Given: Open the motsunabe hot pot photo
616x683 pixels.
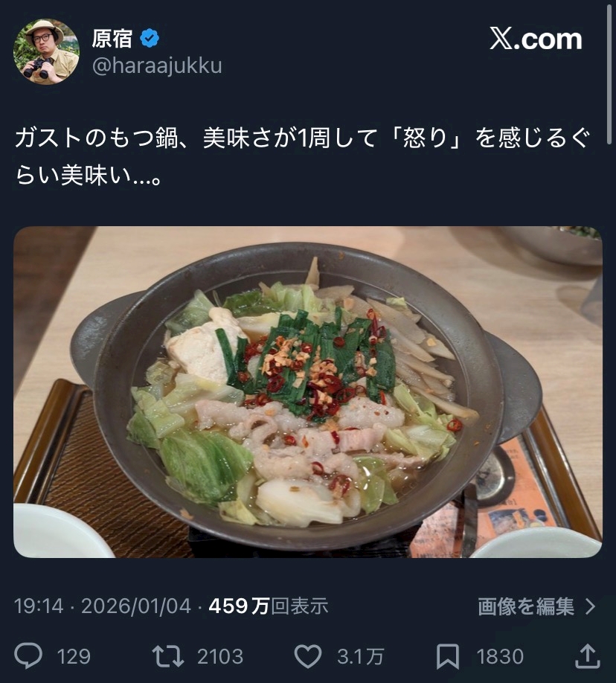Looking at the screenshot, I should tap(308, 392).
